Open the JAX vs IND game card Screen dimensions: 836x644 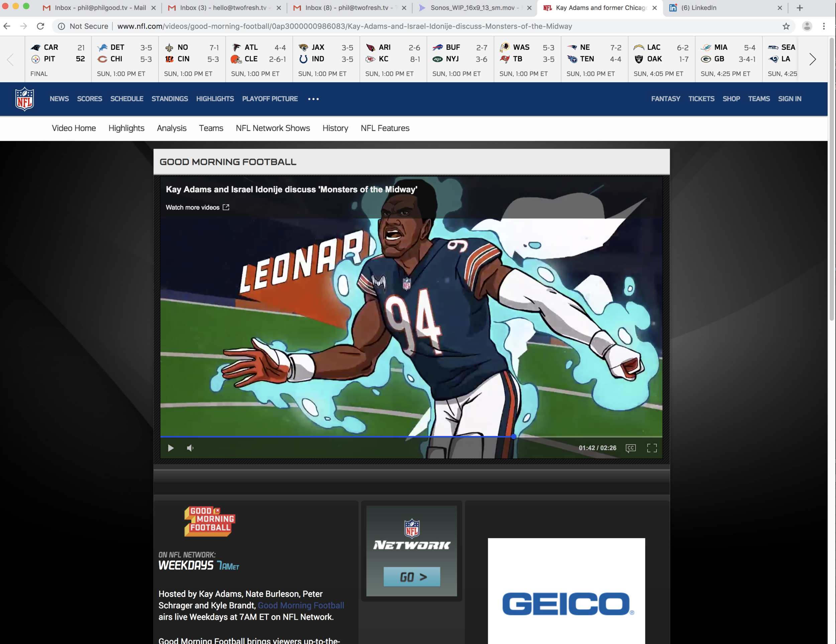[x=326, y=59]
